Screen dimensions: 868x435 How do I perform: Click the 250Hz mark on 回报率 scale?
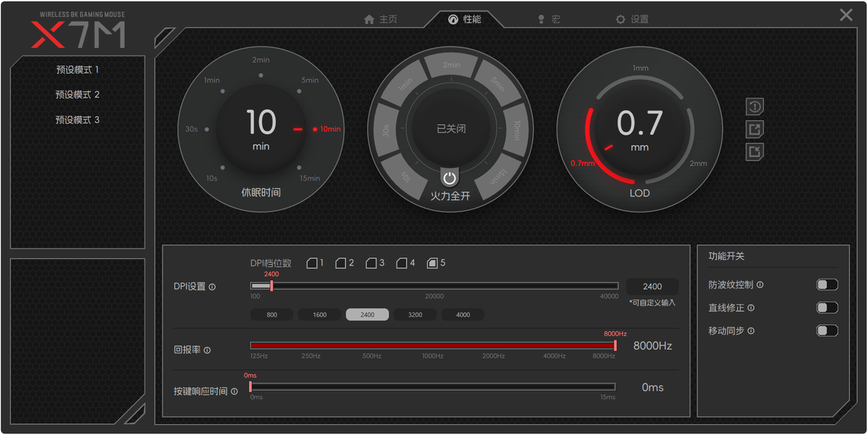pos(311,356)
